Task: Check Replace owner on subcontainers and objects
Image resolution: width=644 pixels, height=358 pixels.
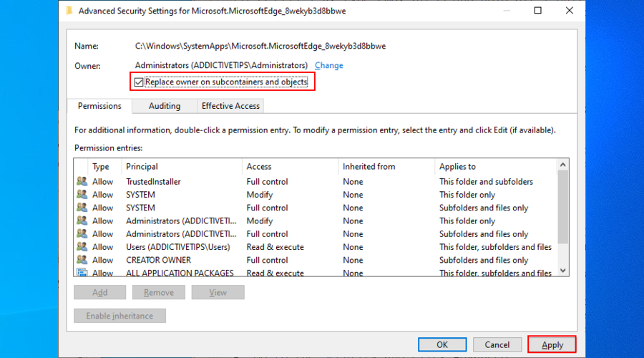Action: (x=139, y=82)
